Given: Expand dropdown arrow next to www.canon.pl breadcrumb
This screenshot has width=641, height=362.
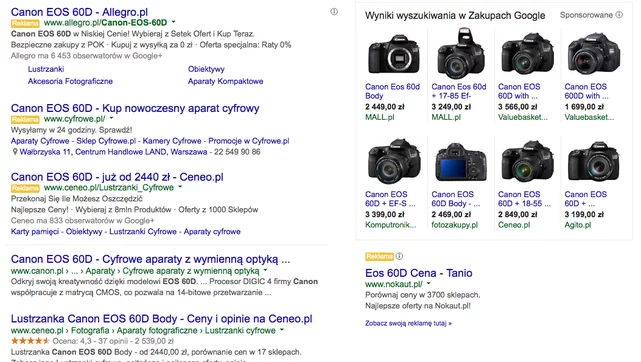Looking at the screenshot, I should (265, 270).
